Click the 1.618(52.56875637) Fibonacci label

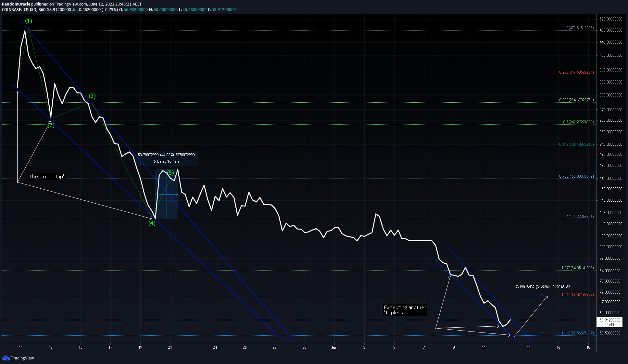point(577,333)
